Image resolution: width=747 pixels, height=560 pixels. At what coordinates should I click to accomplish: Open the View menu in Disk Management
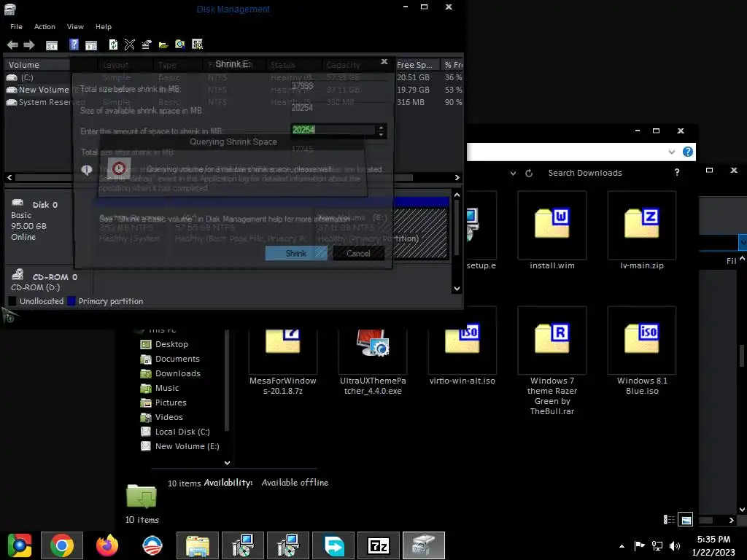click(75, 27)
